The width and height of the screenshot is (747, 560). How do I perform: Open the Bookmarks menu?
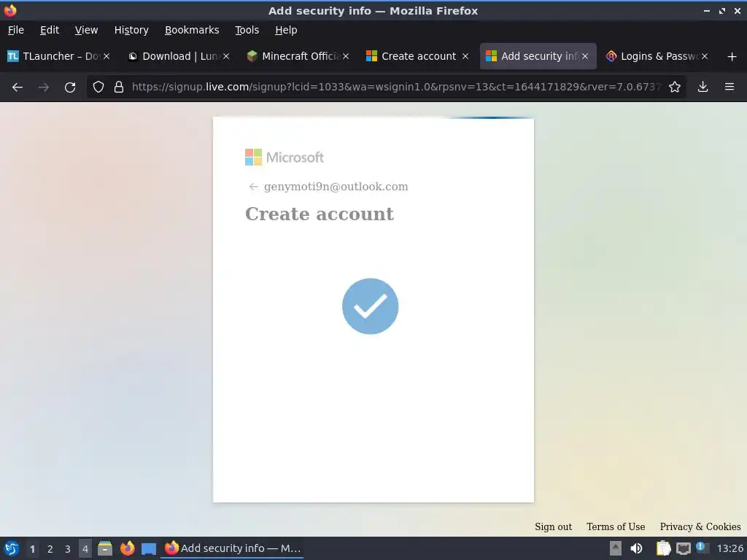(x=192, y=30)
